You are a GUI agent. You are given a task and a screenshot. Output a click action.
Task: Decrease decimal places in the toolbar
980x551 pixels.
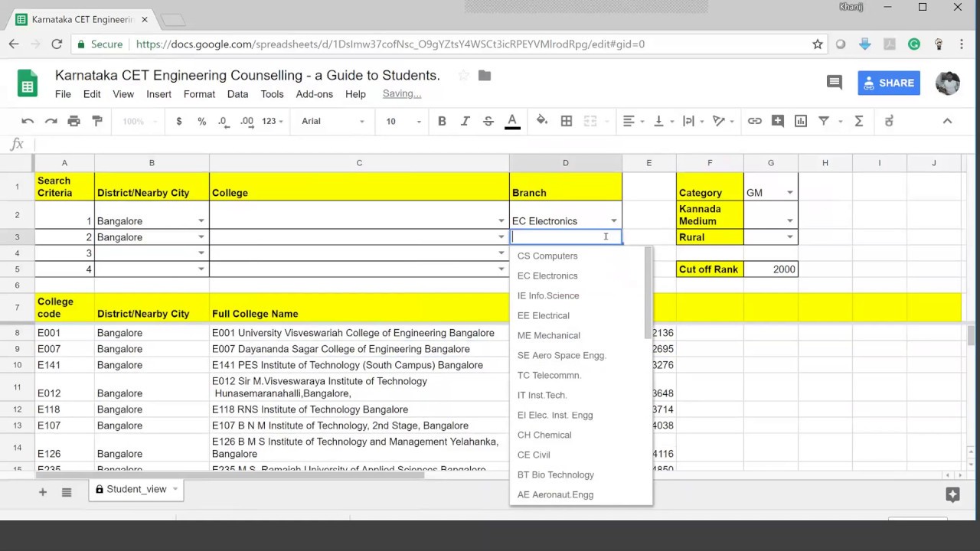coord(223,121)
